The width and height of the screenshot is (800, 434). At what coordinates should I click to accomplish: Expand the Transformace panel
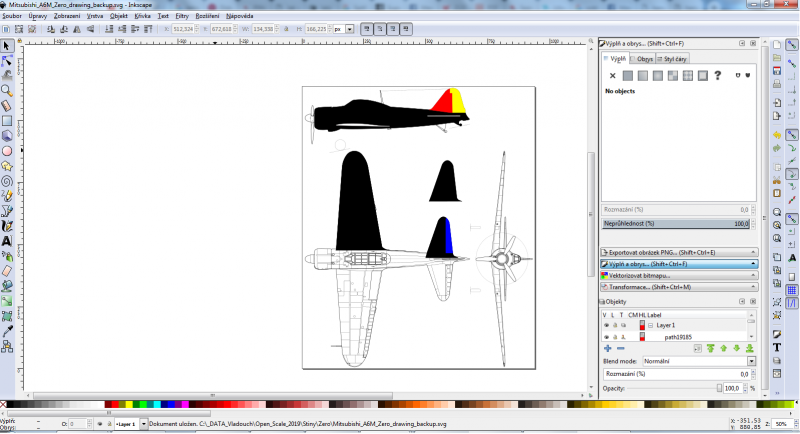pyautogui.click(x=679, y=287)
